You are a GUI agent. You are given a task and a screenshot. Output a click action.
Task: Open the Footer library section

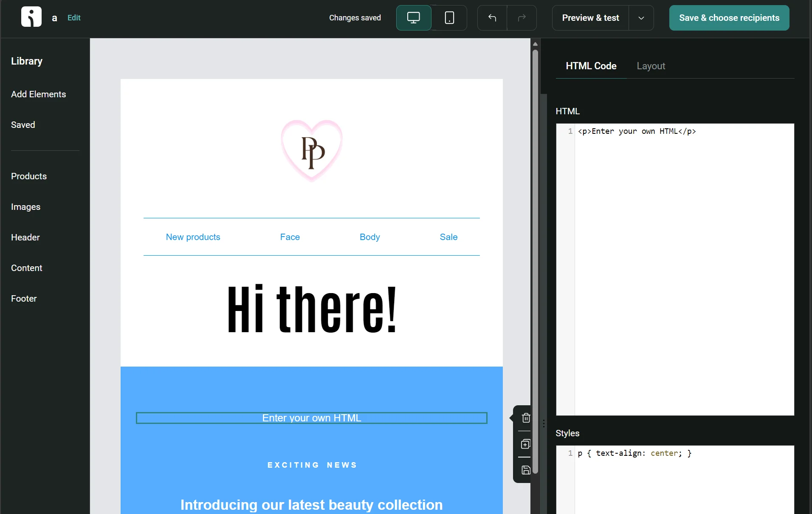coord(24,299)
